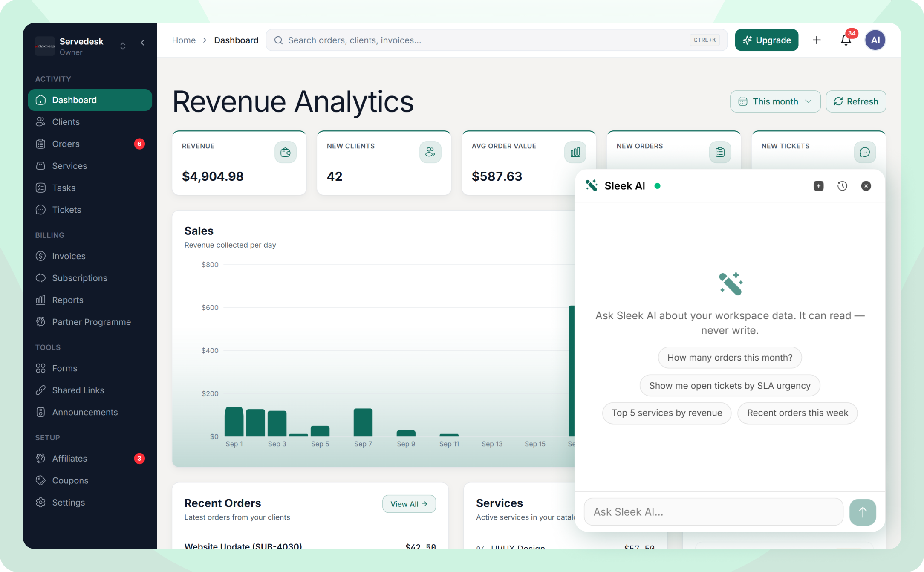924x572 pixels.
Task: Open Orders in the sidebar
Action: click(x=90, y=144)
